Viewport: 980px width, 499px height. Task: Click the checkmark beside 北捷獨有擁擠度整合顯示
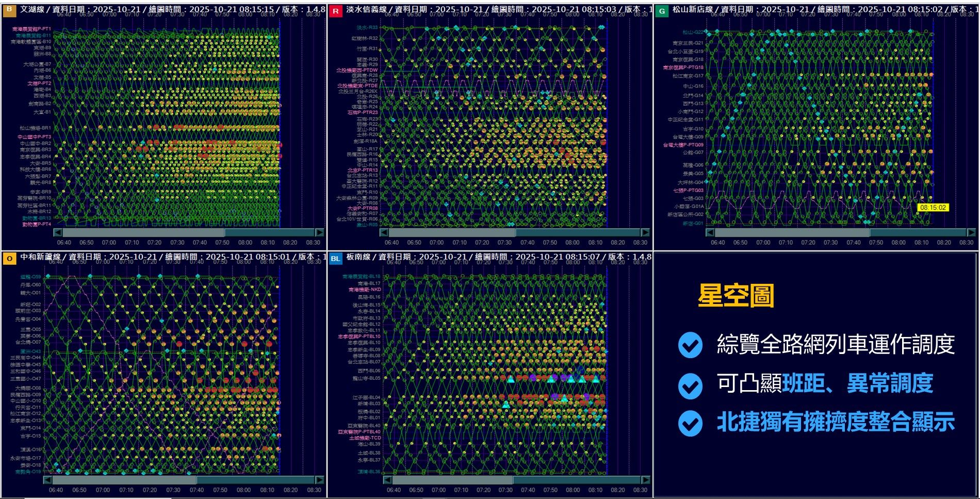tap(690, 423)
